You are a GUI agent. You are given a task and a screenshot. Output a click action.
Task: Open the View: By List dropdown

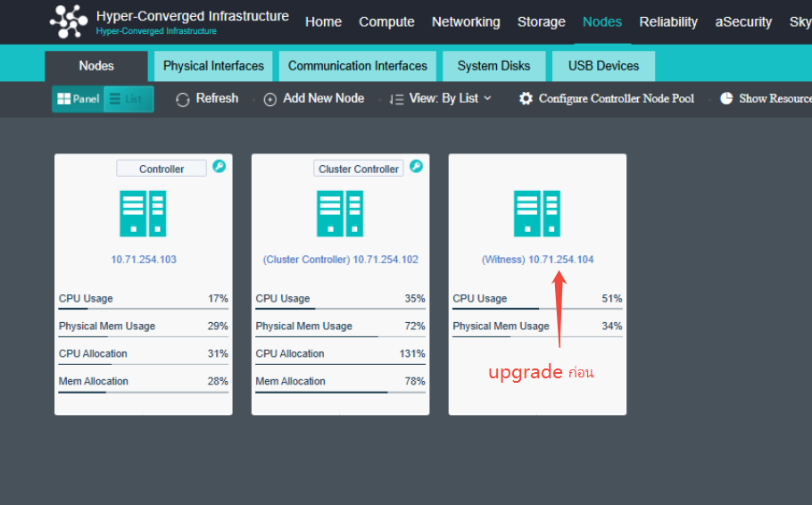(x=440, y=98)
